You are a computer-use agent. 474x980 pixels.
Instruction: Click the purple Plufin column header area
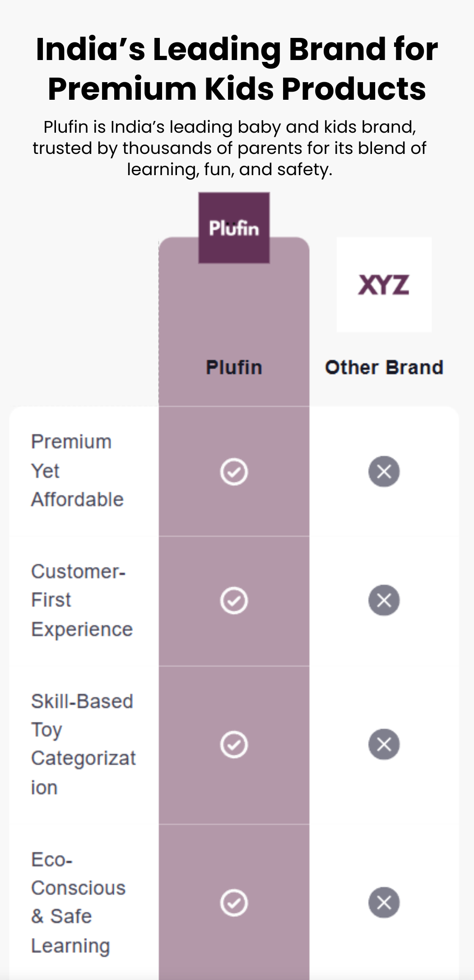pyautogui.click(x=234, y=321)
